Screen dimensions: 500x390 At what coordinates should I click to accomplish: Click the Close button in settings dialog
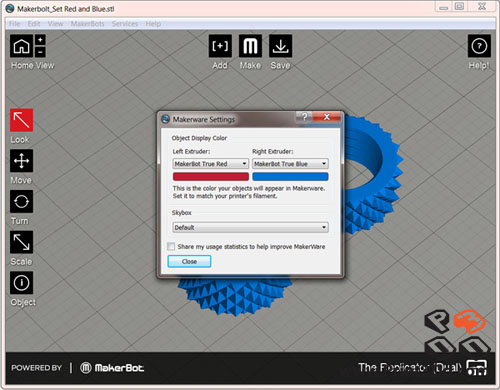tap(189, 261)
